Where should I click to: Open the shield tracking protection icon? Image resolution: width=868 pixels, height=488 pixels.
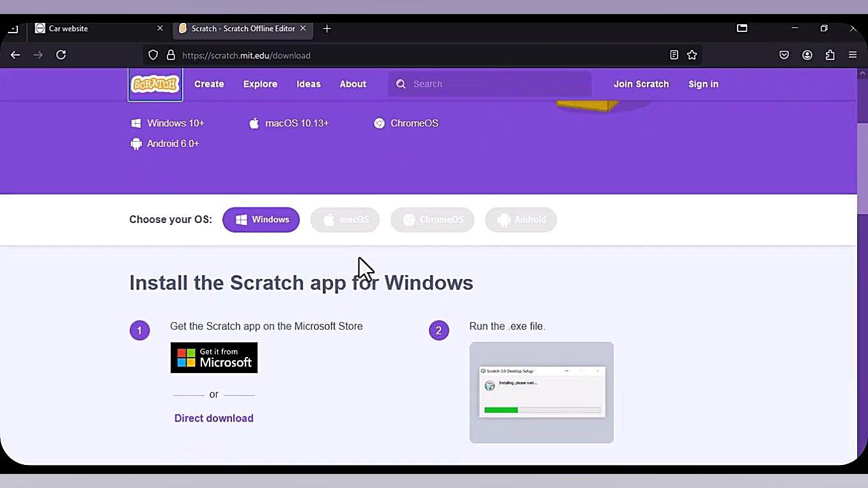coord(153,55)
